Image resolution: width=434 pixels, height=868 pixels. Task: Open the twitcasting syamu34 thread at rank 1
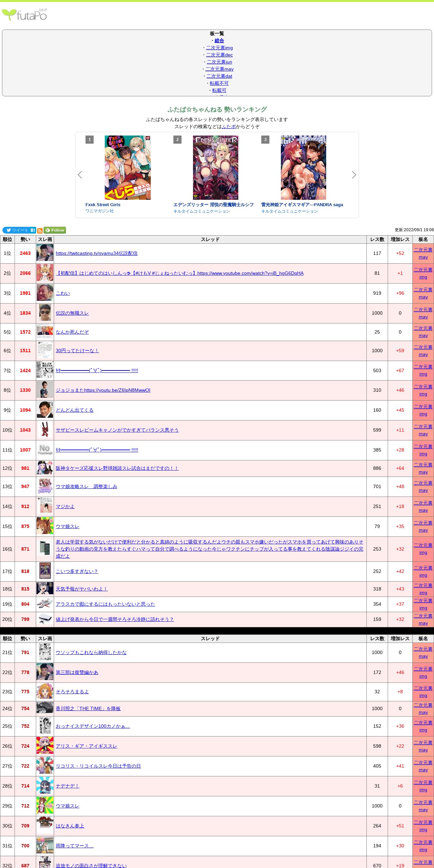pyautogui.click(x=97, y=253)
